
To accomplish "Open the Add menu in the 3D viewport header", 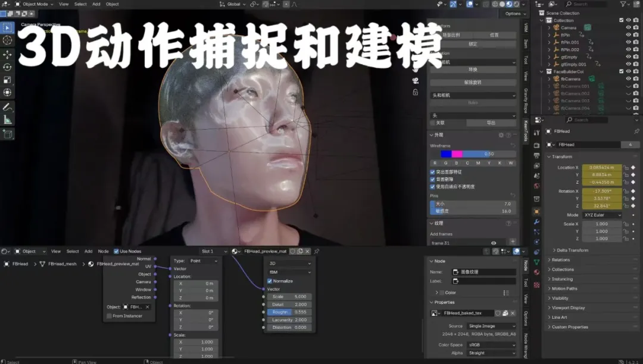I will tap(96, 4).
